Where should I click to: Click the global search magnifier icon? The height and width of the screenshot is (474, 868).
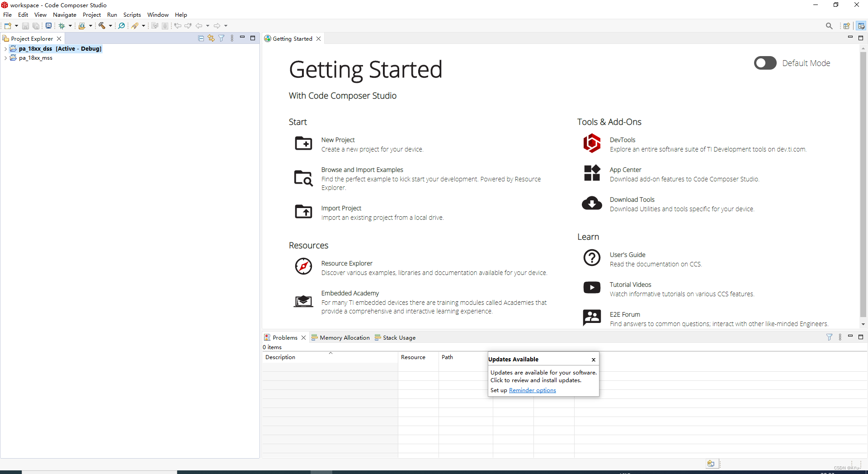click(829, 26)
